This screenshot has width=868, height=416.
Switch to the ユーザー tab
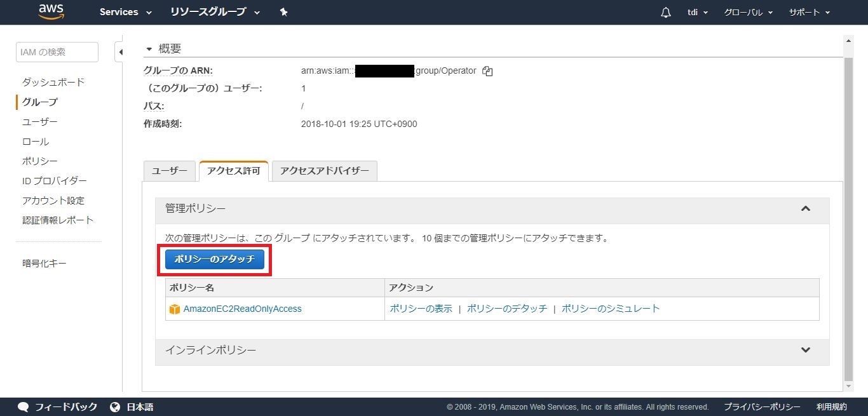tap(170, 171)
